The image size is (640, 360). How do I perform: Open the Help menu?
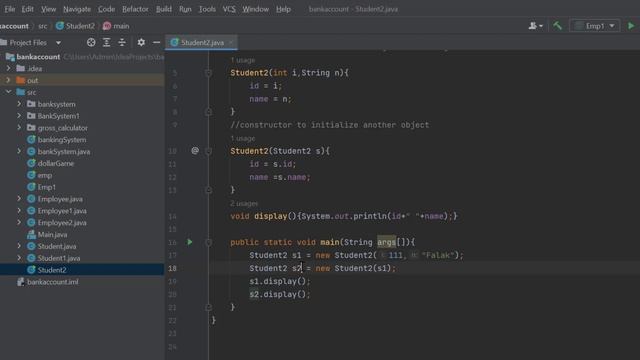(x=283, y=9)
